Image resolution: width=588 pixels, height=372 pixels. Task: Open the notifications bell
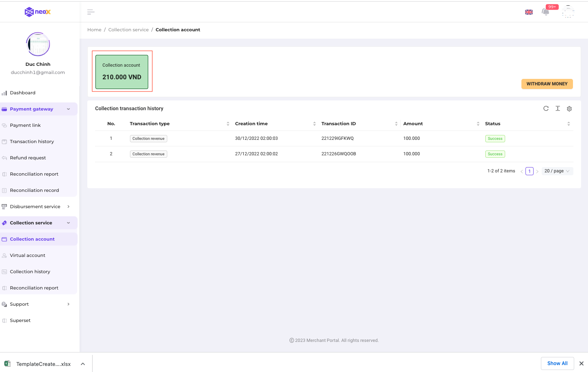[546, 12]
